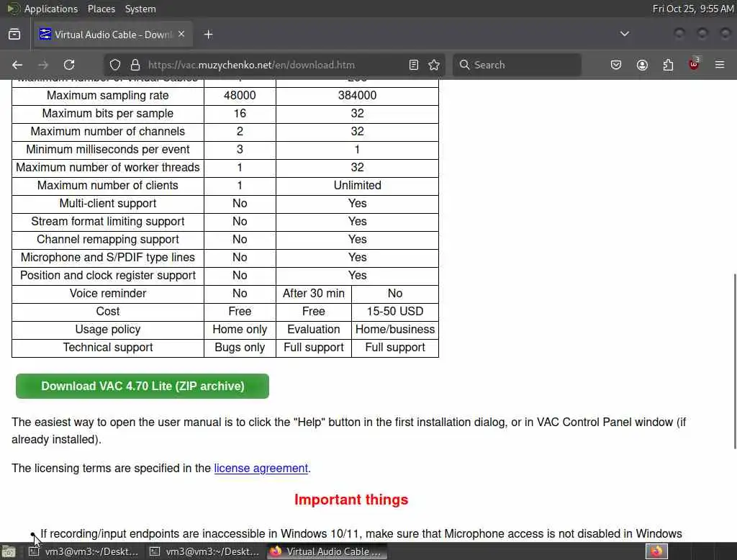Click 'Voice reminder' row label
Image resolution: width=737 pixels, height=560 pixels.
(108, 294)
